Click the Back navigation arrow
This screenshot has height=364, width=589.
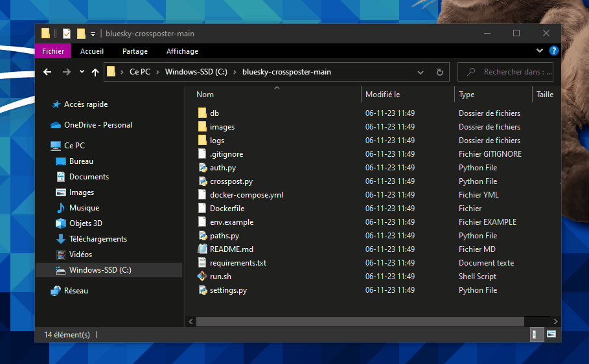click(47, 72)
